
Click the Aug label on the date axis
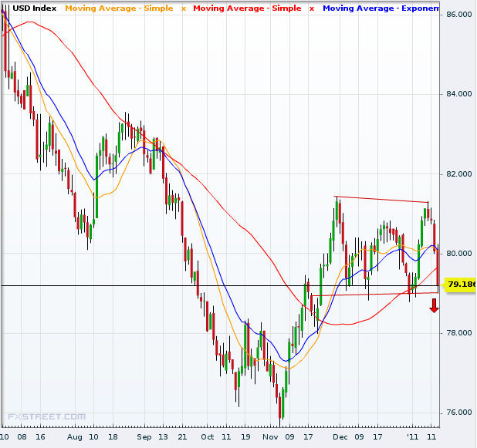[75, 437]
